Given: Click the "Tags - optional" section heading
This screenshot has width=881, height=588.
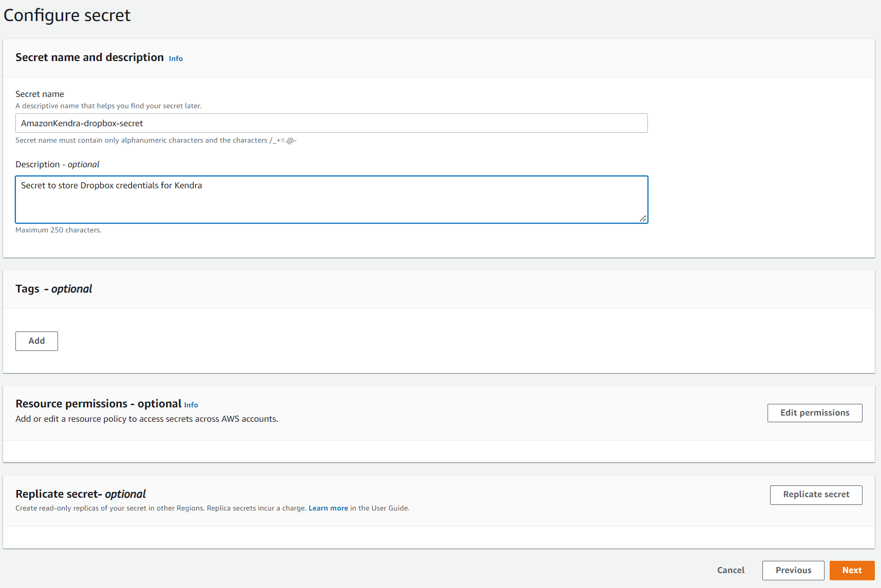Looking at the screenshot, I should [x=54, y=289].
